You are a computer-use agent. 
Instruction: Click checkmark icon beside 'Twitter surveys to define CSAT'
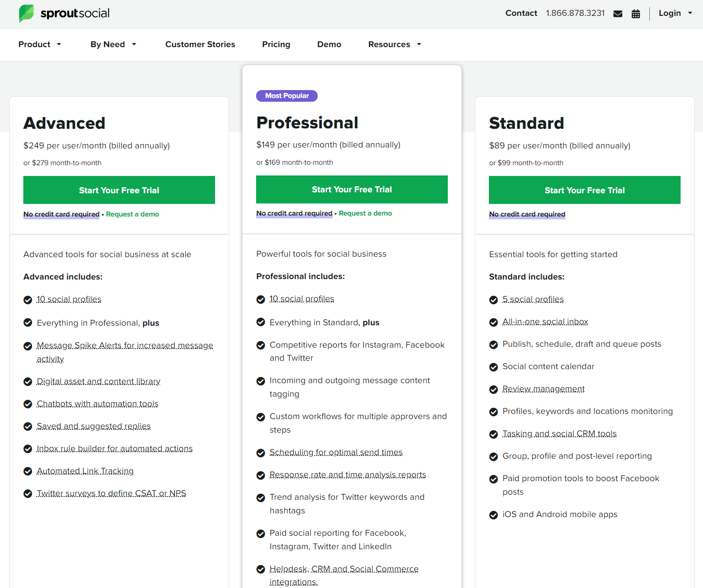28,494
